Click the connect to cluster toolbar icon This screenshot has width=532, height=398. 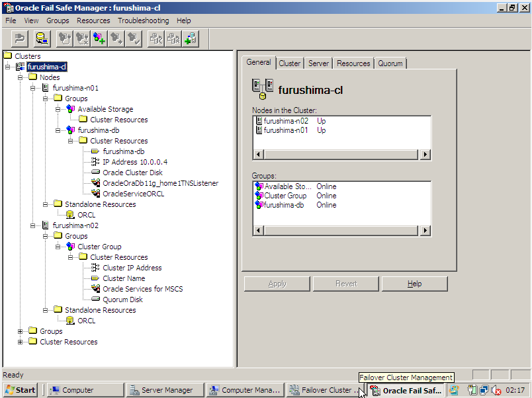coord(20,38)
